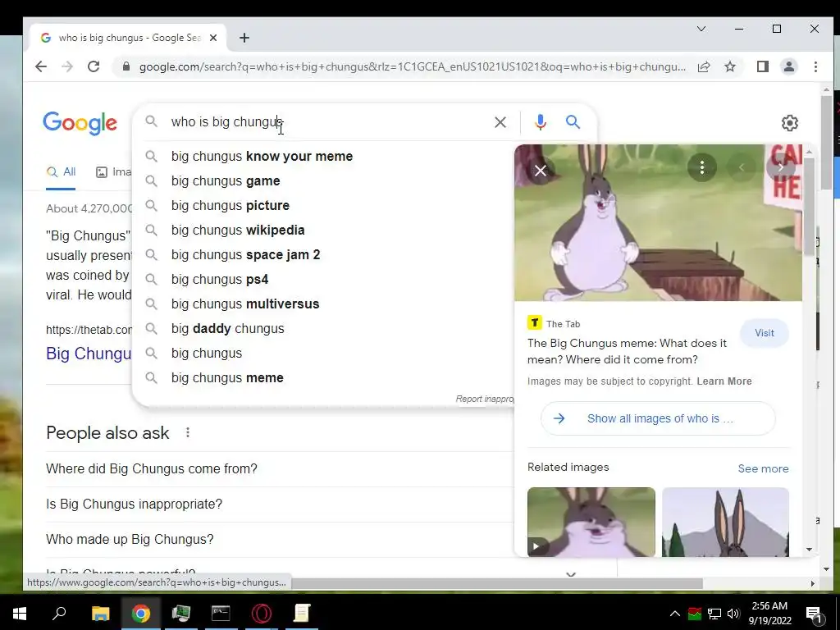Click See more related images
Screen dimensions: 840x630
pos(763,468)
